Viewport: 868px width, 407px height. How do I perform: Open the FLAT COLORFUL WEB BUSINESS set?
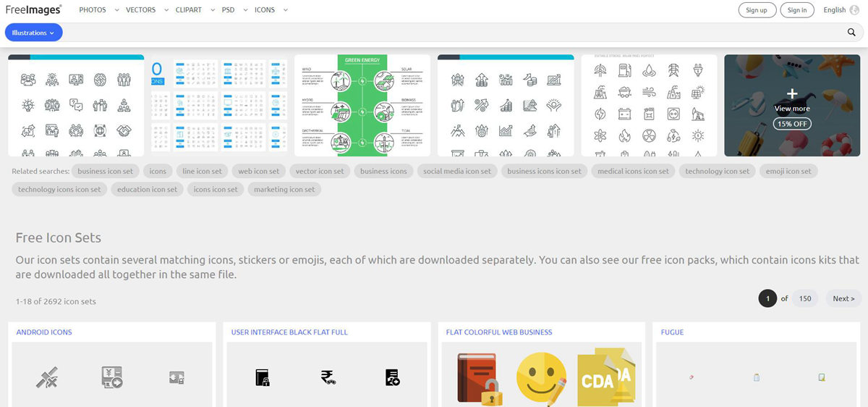[x=499, y=332]
